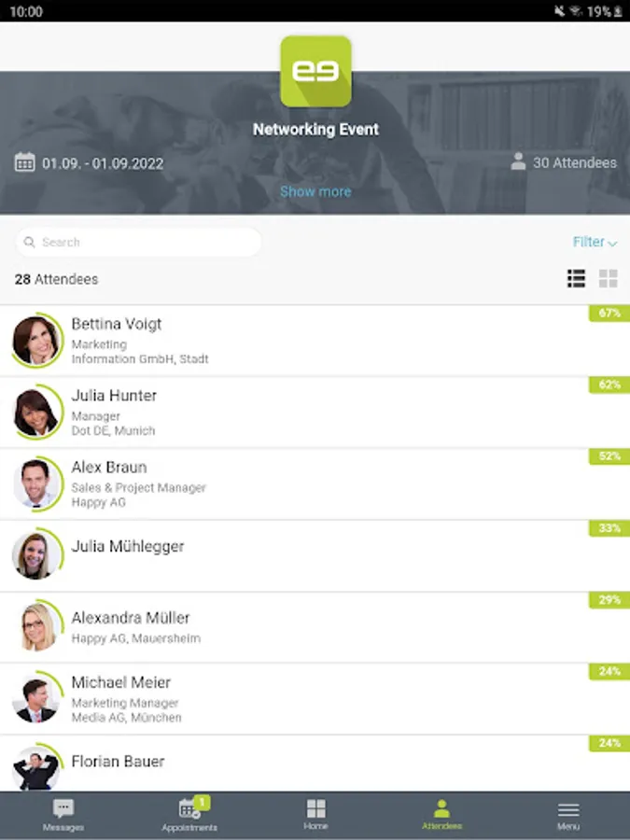Expand the Filter dropdown
Viewport: 630px width, 840px height.
(595, 242)
